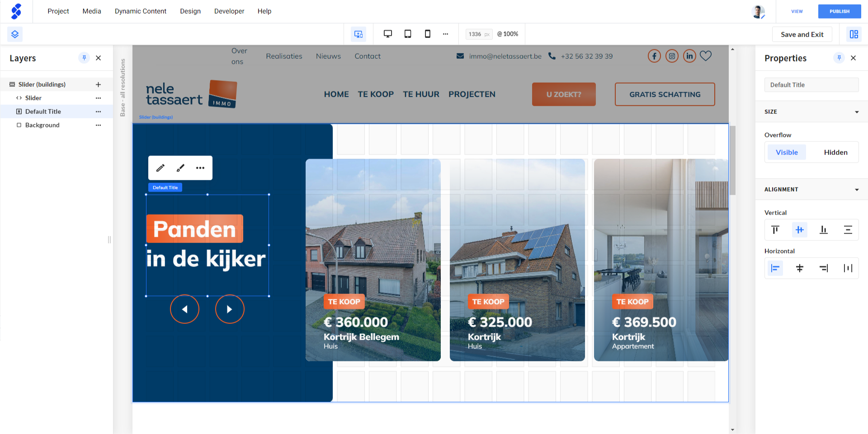Open the more options ellipsis beside the Slider layer
Screen dimensions: 868x434
point(99,98)
